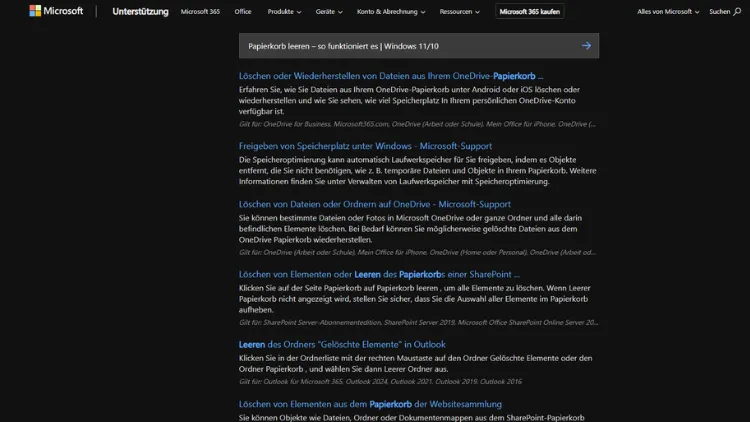The width and height of the screenshot is (750, 422).
Task: Expand the Produkte dropdown
Action: pyautogui.click(x=284, y=11)
